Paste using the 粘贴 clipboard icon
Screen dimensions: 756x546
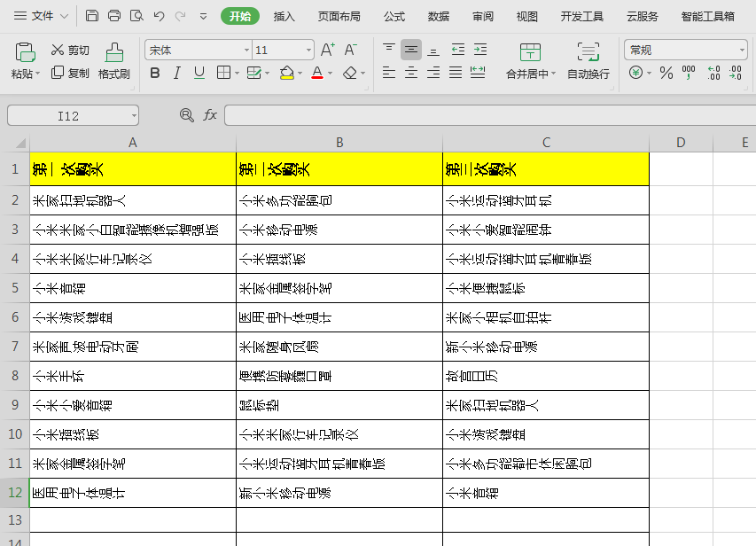[x=25, y=52]
